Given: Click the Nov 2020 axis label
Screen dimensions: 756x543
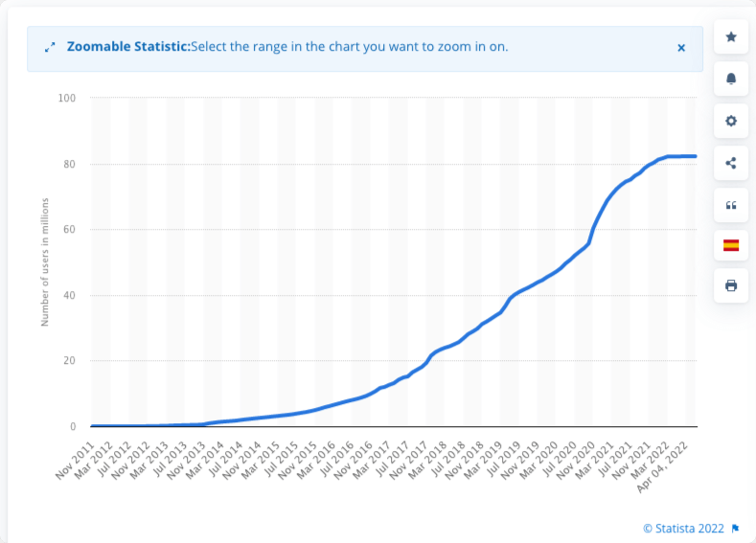Looking at the screenshot, I should click(576, 460).
